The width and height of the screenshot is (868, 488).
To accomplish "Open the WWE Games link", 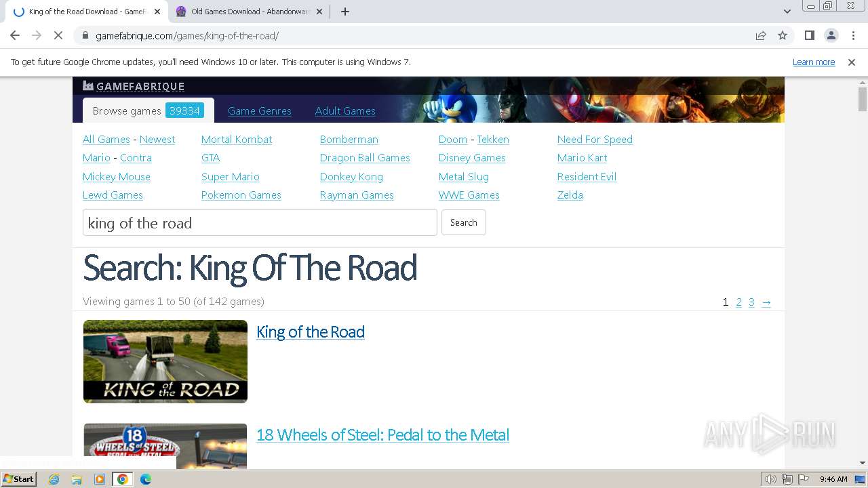I will [469, 195].
